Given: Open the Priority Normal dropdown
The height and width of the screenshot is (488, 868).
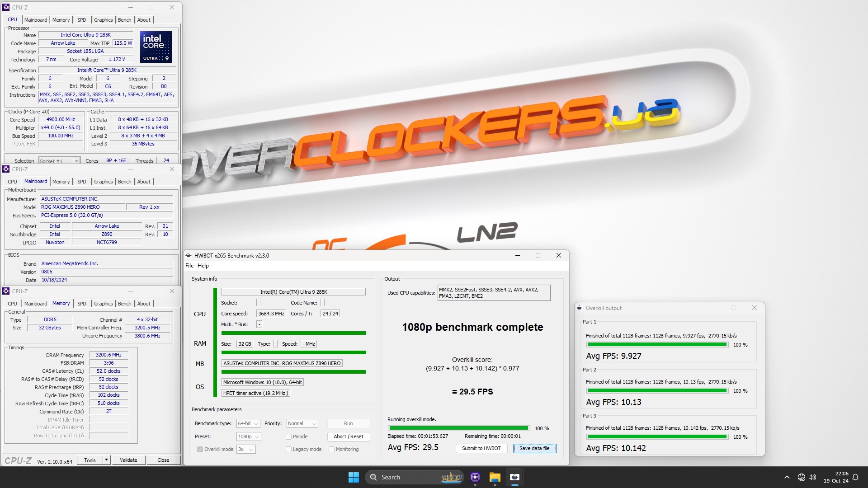Looking at the screenshot, I should pos(302,423).
